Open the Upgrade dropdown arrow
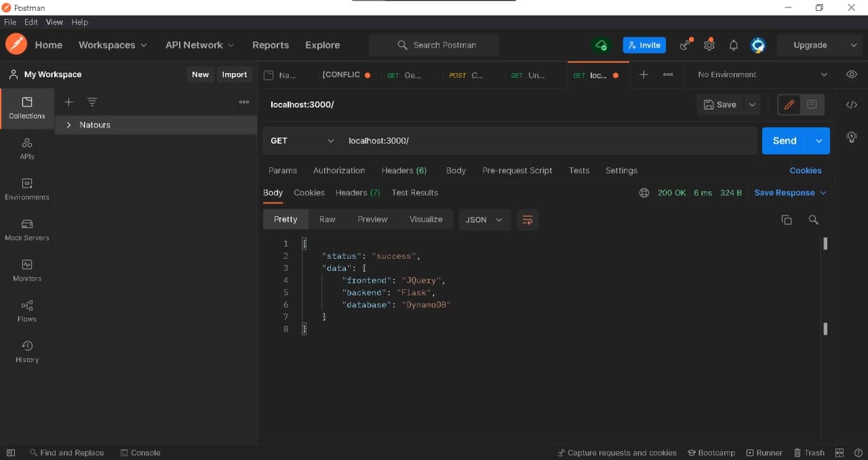Image resolution: width=868 pixels, height=460 pixels. 854,45
